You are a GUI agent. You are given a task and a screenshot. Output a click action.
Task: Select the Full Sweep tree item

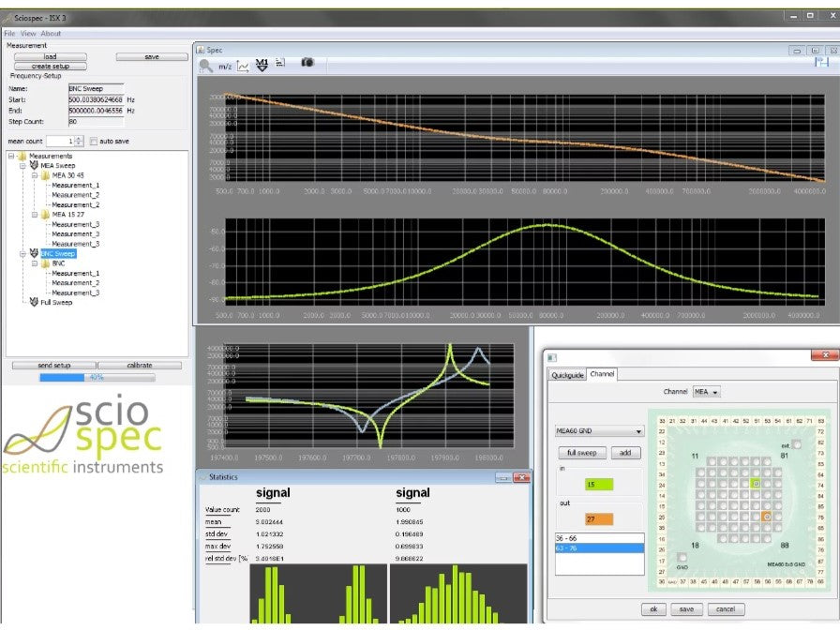[x=56, y=302]
